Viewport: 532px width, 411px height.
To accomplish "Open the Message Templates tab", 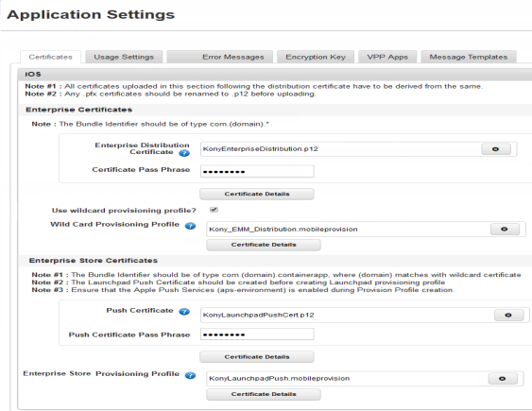I will pos(469,57).
